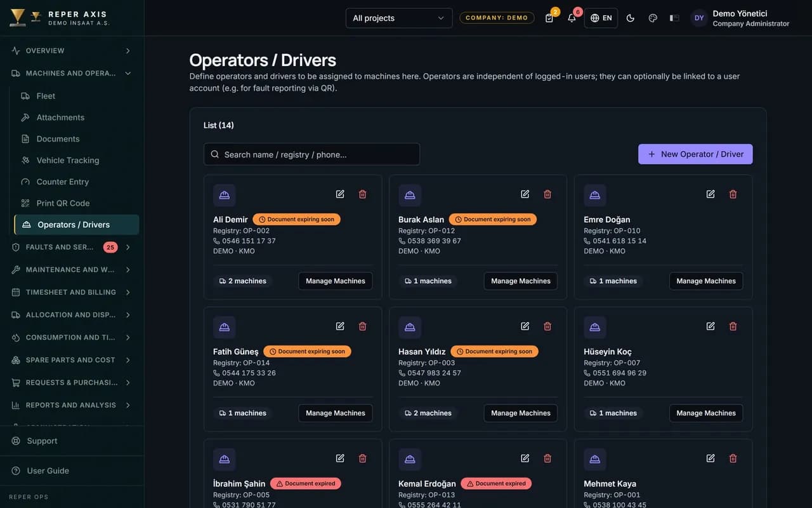Open the color theme palette icon

[653, 18]
